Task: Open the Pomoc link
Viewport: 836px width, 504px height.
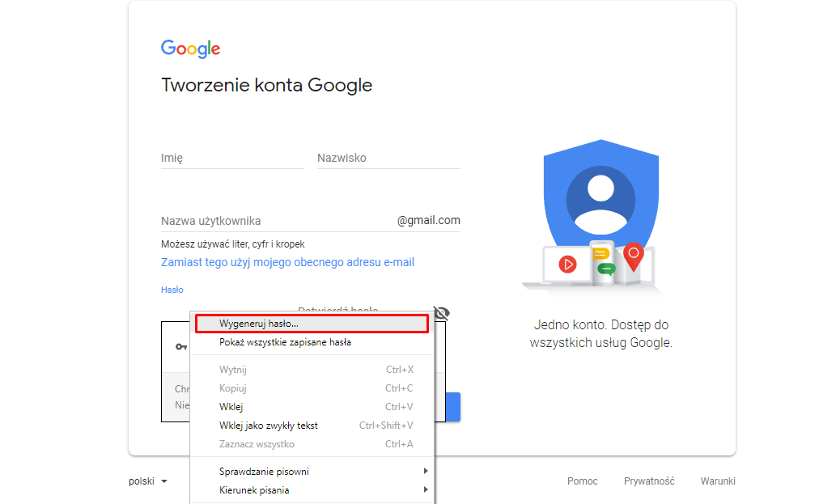Action: point(582,481)
